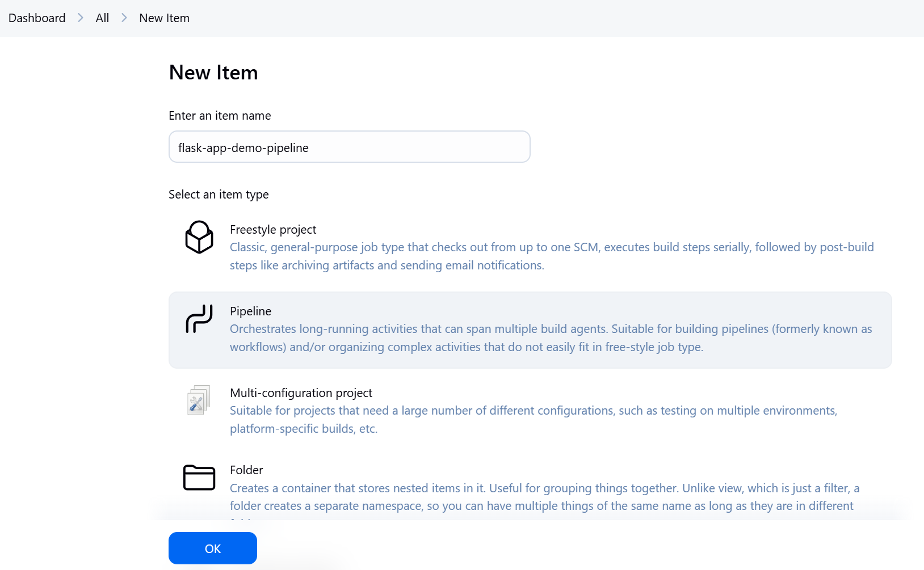Image resolution: width=924 pixels, height=570 pixels.
Task: Click the 'Select an item type' label
Action: [x=219, y=195]
